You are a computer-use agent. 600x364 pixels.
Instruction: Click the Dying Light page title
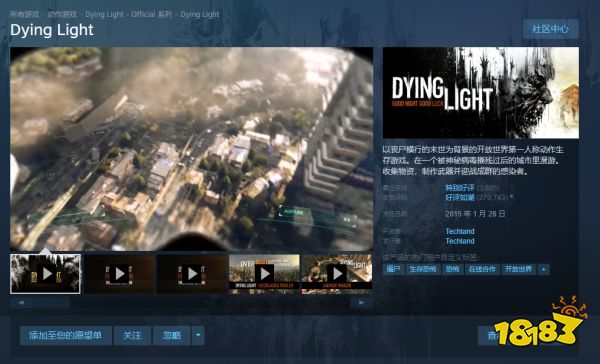tap(52, 30)
